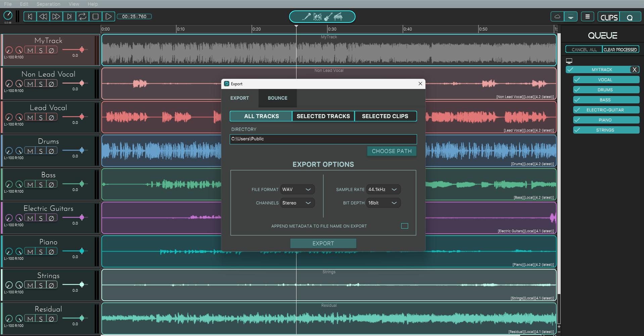Mute the Lead Vocal track
This screenshot has width=644, height=336.
tap(30, 117)
